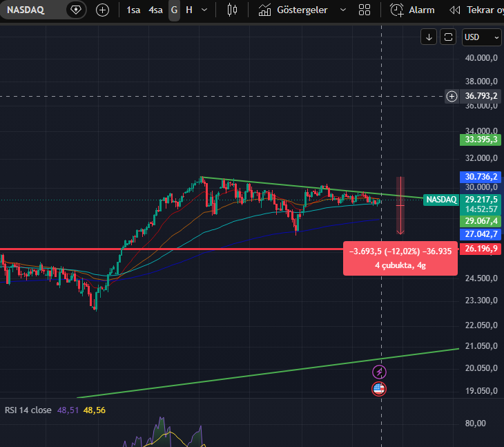Expand the timeframe dropdown chevron
Image resolution: width=504 pixels, height=447 pixels.
point(204,10)
